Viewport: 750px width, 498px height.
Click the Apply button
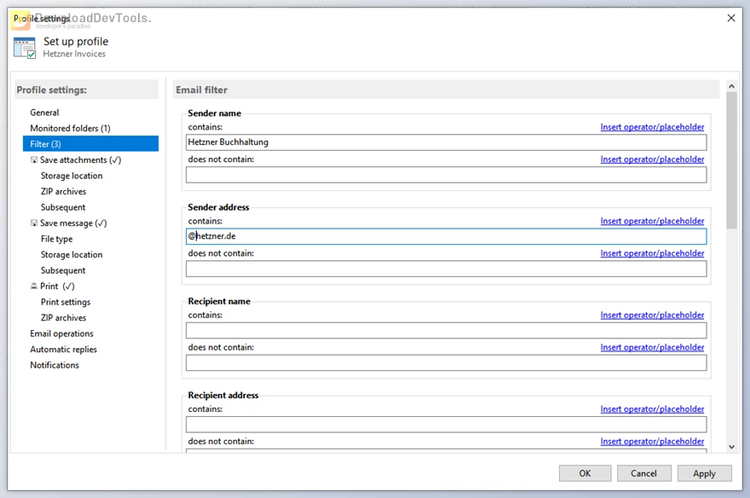(704, 473)
